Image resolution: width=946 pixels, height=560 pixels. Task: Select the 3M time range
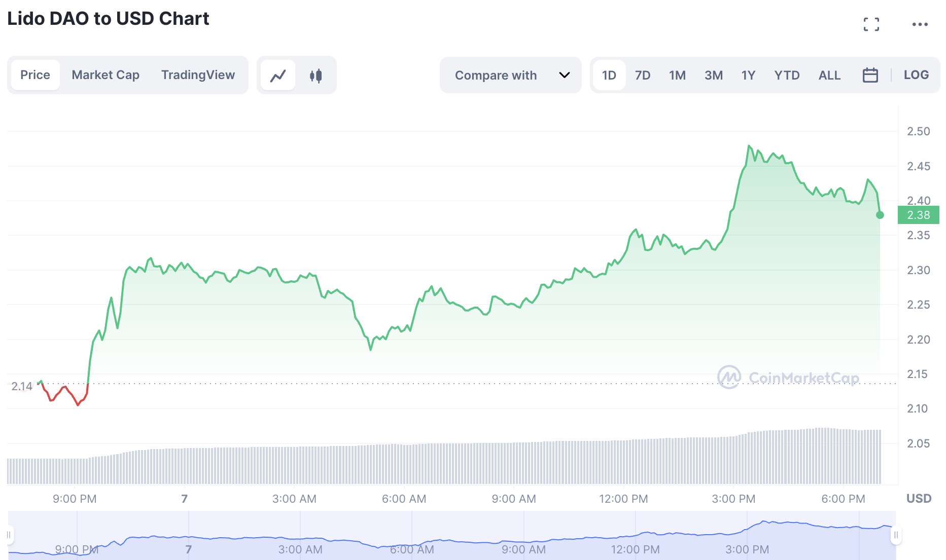[713, 75]
